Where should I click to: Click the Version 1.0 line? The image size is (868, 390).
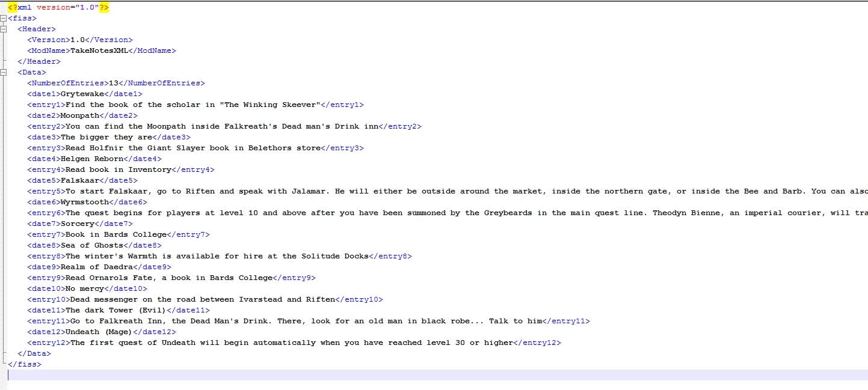point(80,40)
